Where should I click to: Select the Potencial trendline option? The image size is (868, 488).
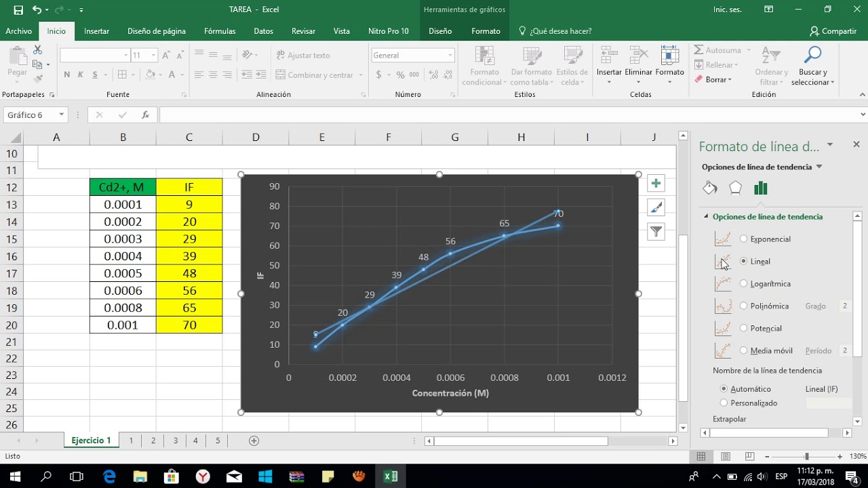(x=744, y=328)
